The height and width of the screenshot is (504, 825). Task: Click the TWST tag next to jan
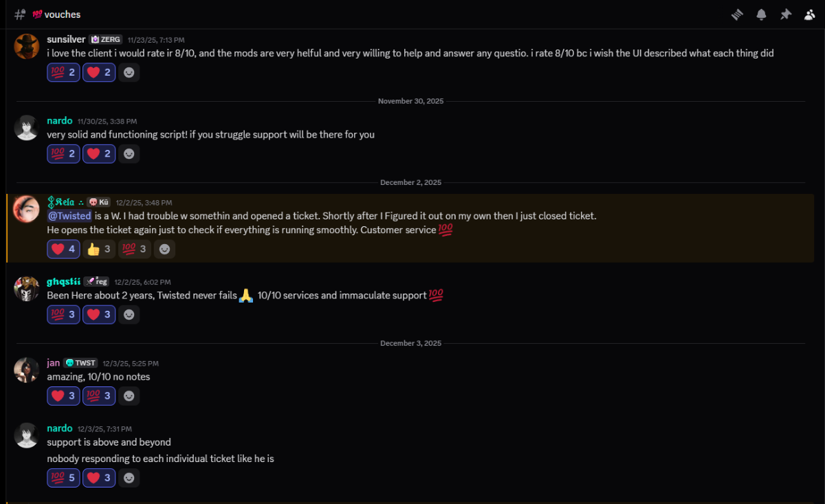tap(80, 363)
